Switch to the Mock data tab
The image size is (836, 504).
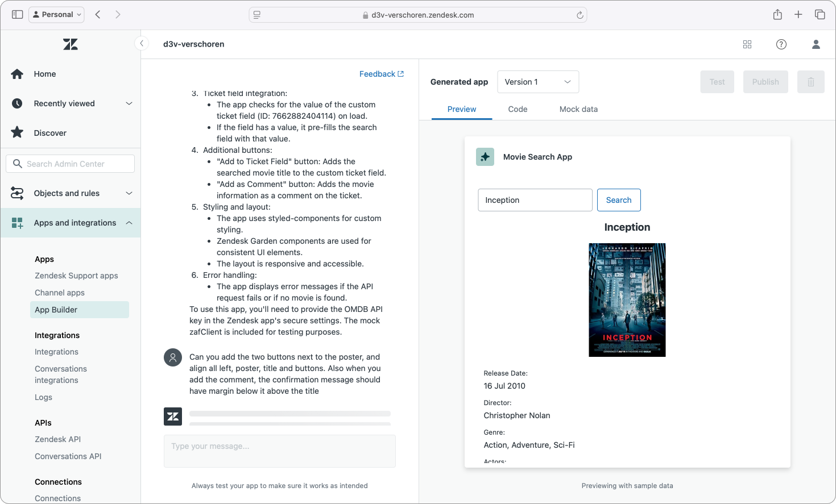click(578, 109)
